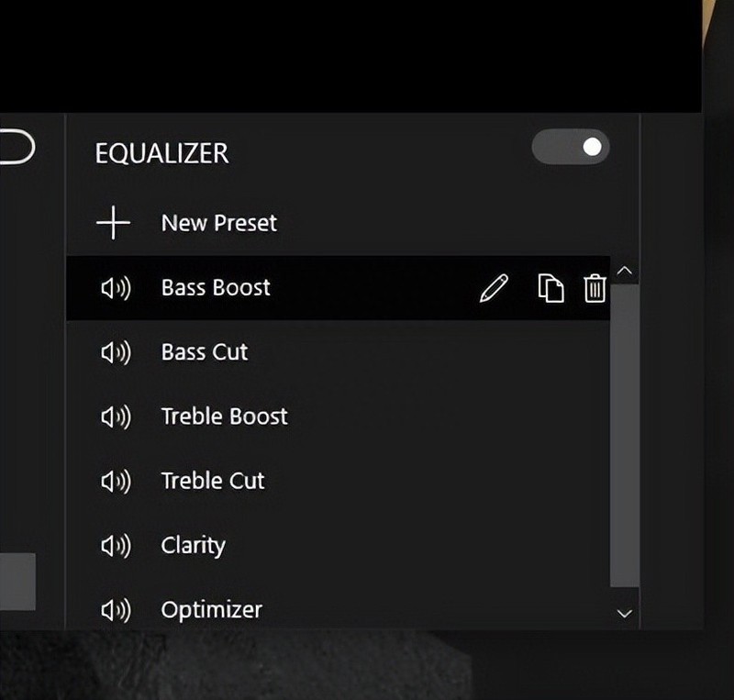Image resolution: width=734 pixels, height=700 pixels.
Task: Apply the Clarity preset
Action: click(194, 546)
